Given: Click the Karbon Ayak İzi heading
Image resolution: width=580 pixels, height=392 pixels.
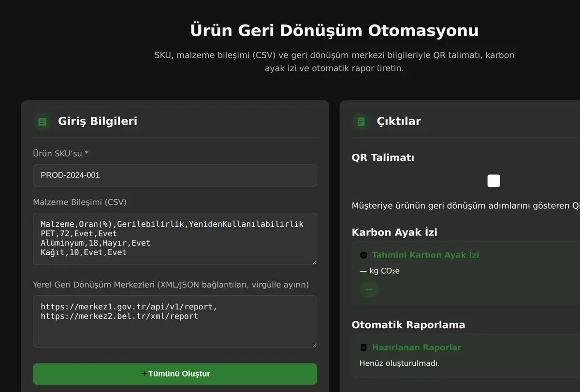Looking at the screenshot, I should click(394, 232).
